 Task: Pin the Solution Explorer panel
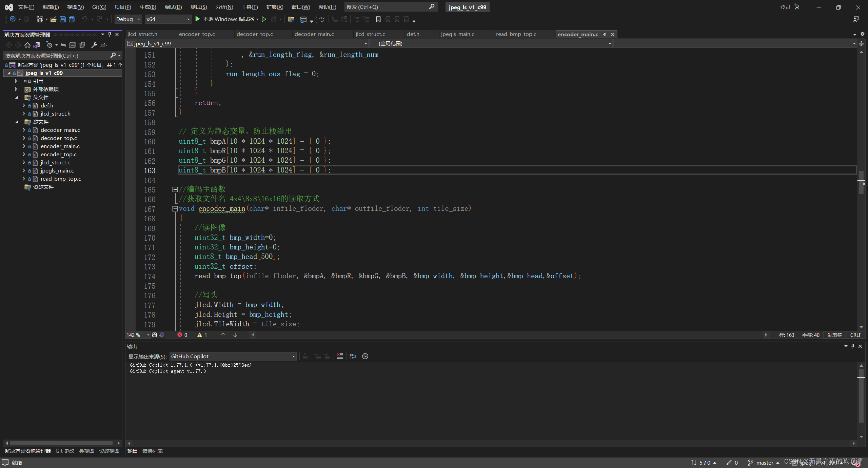pyautogui.click(x=110, y=35)
